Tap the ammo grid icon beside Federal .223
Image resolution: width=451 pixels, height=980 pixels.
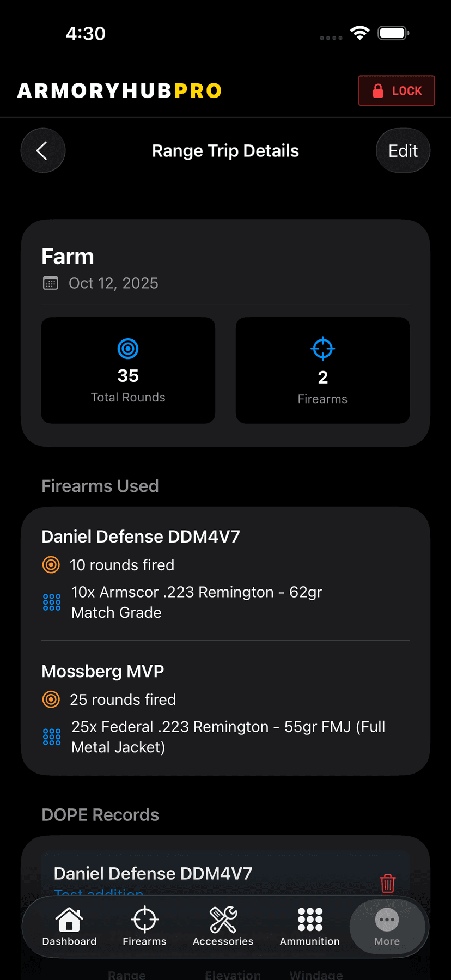click(x=52, y=736)
